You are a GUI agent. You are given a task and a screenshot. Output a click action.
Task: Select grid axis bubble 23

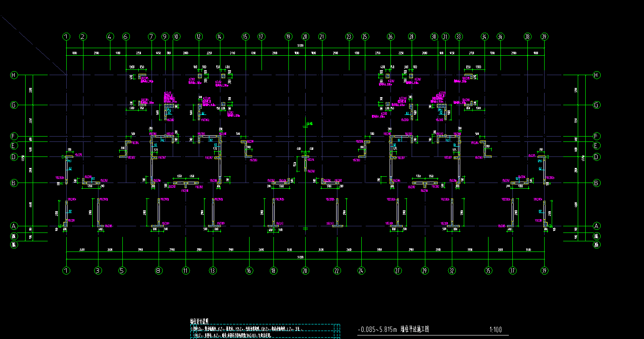349,37
